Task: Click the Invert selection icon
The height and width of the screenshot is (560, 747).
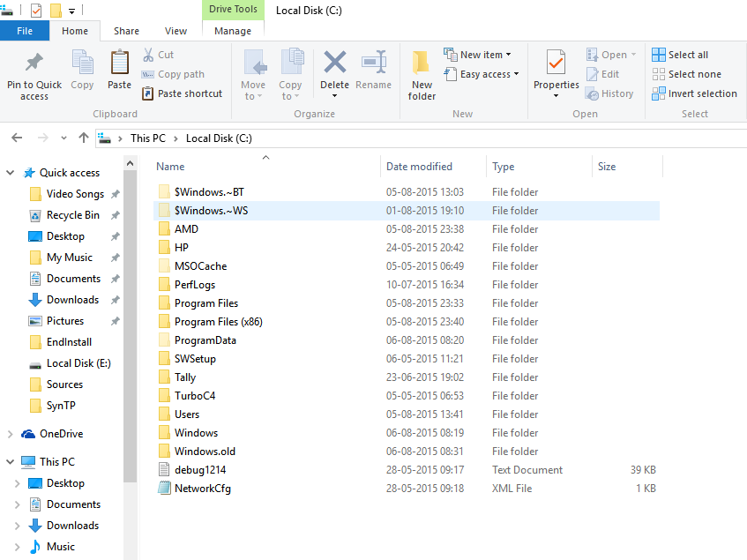Action: pyautogui.click(x=659, y=93)
